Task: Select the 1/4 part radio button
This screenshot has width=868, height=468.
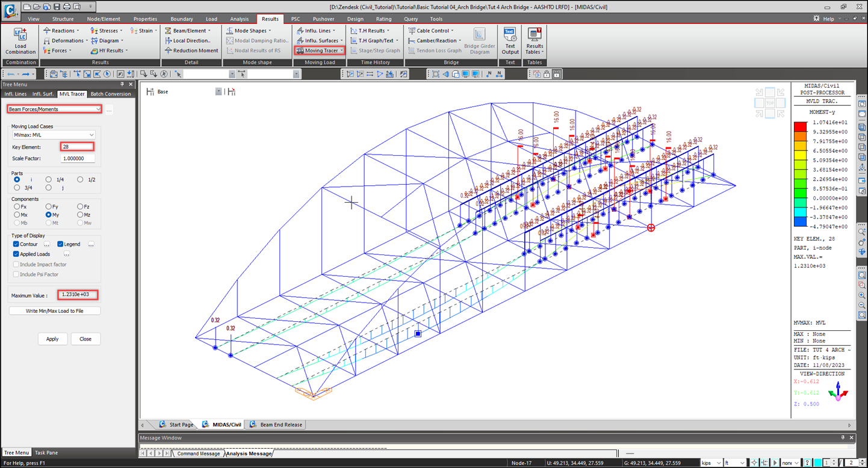Action: click(49, 179)
